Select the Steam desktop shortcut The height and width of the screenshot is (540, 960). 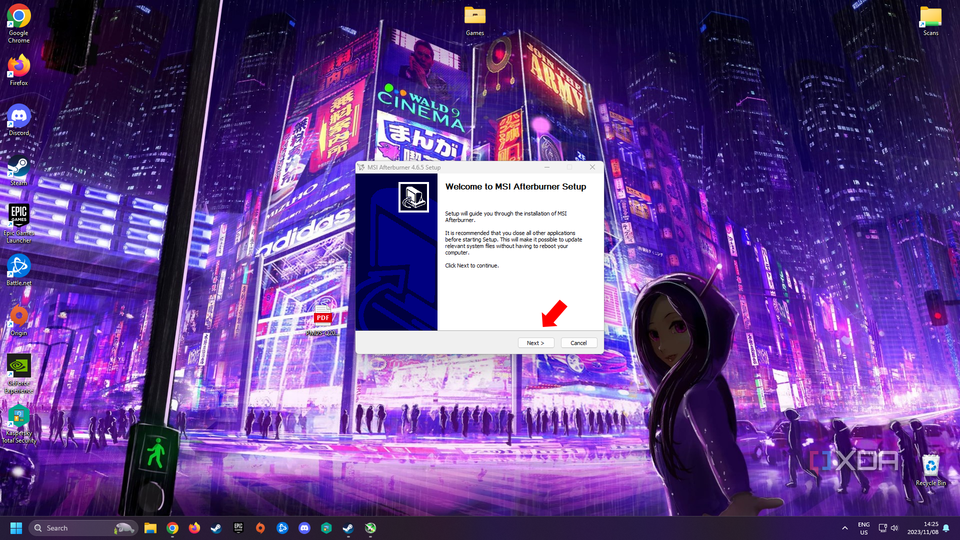click(18, 170)
